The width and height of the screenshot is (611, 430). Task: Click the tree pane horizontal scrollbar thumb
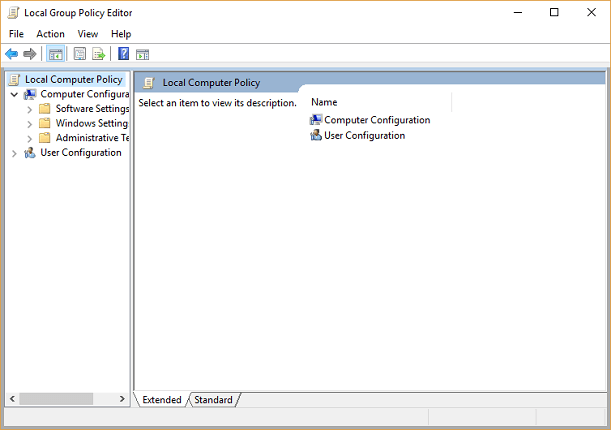click(56, 399)
